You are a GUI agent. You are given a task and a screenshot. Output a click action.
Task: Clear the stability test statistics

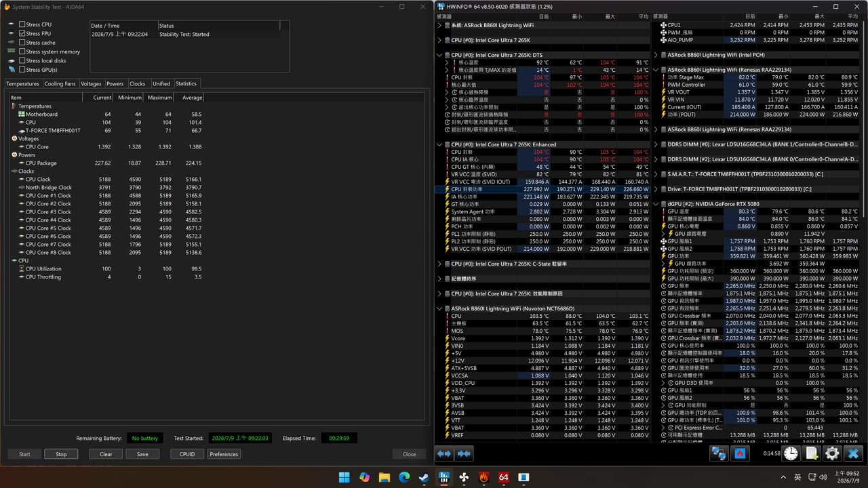(106, 454)
